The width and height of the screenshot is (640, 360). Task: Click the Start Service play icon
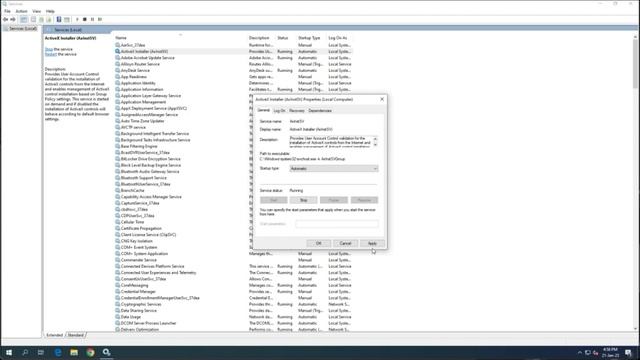tap(77, 19)
